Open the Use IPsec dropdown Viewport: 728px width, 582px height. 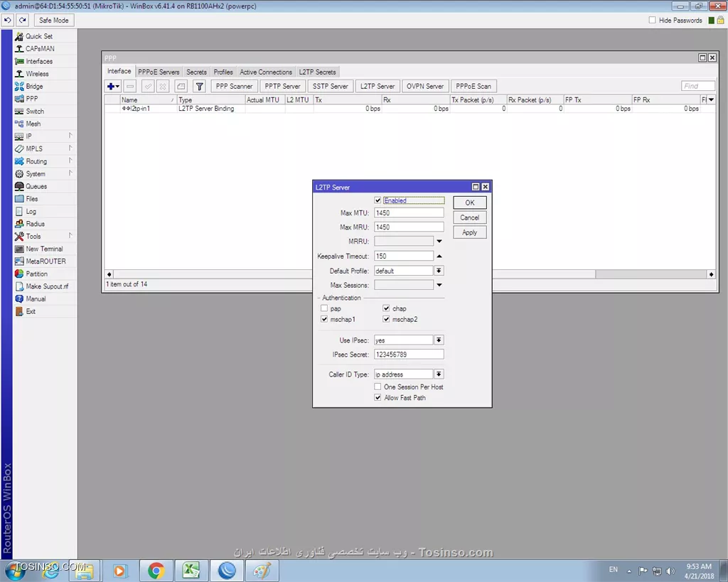tap(439, 340)
